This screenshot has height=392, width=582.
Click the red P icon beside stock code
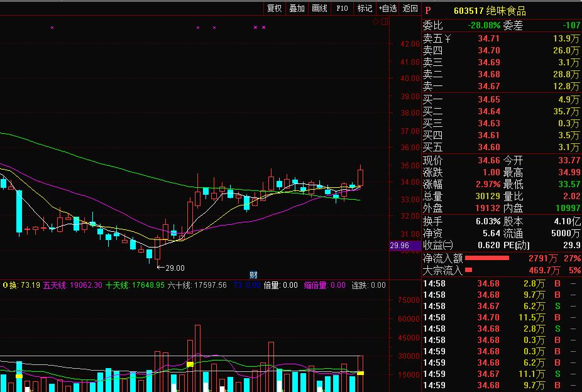428,11
